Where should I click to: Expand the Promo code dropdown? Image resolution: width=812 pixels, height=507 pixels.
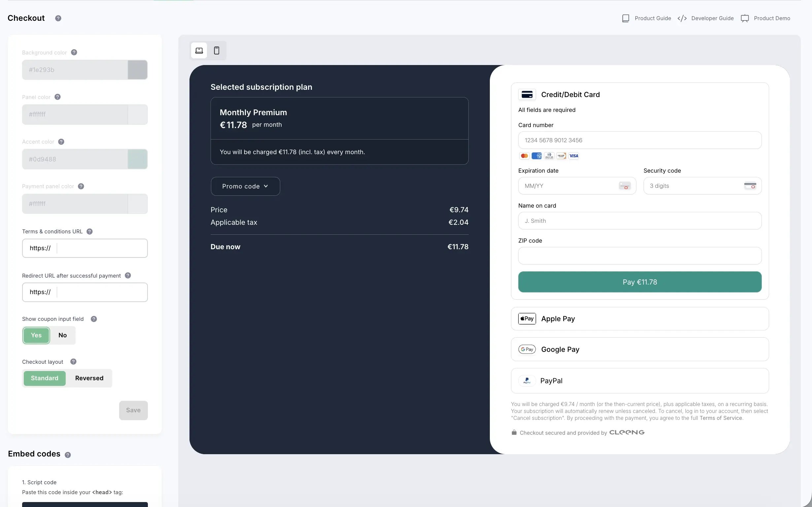(x=245, y=186)
